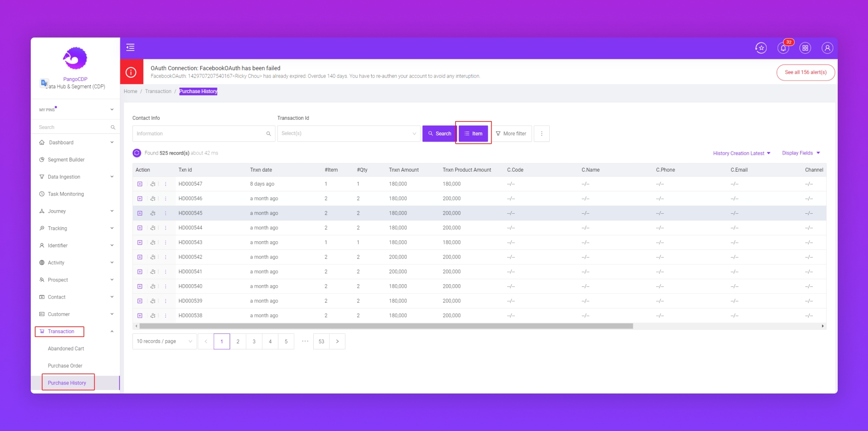Viewport: 868px width, 431px height.
Task: Open Purchase Order in sidebar
Action: pyautogui.click(x=65, y=366)
